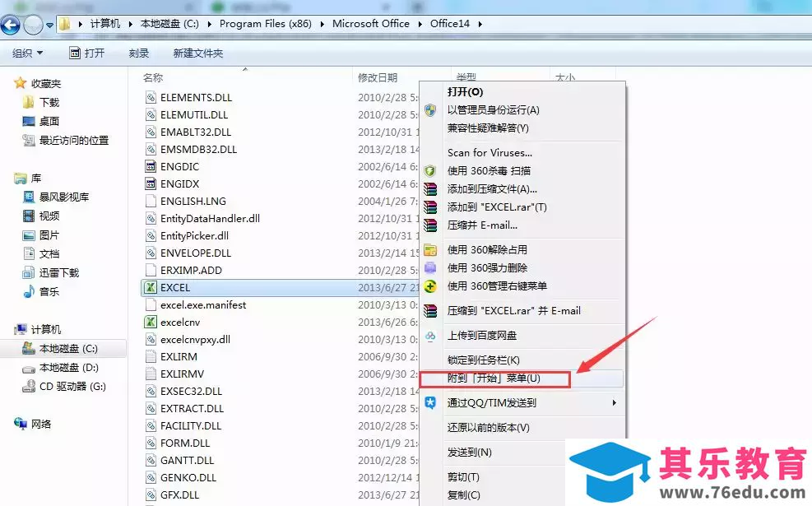Select the ENGIDX file icon
Viewport: 812px width, 506px height.
pyautogui.click(x=151, y=183)
